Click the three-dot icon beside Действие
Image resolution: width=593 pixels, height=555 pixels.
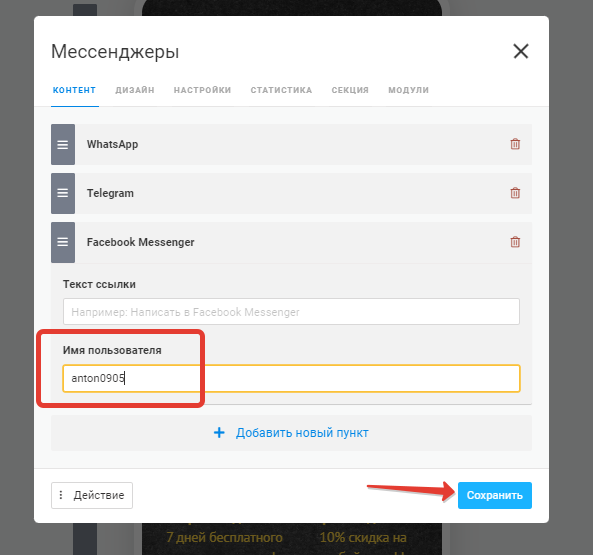point(61,495)
